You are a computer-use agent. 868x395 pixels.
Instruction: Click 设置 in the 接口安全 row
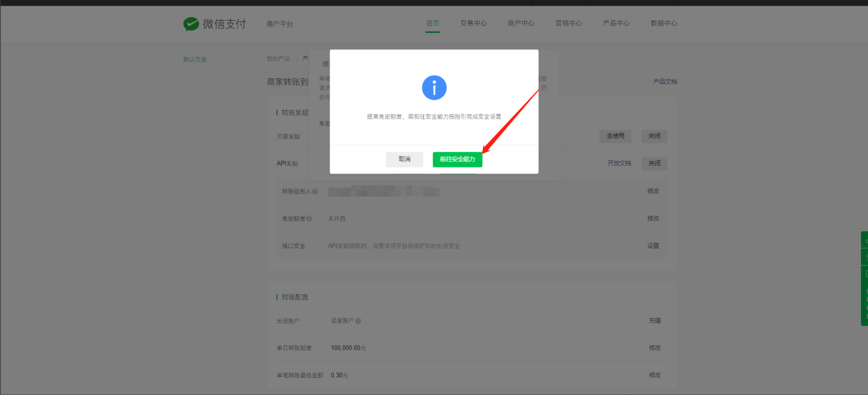coord(653,246)
